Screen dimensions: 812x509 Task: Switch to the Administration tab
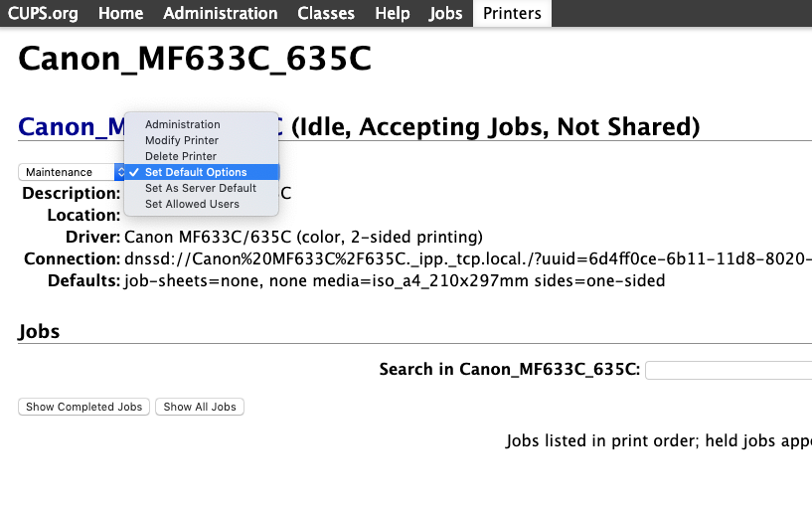[220, 13]
